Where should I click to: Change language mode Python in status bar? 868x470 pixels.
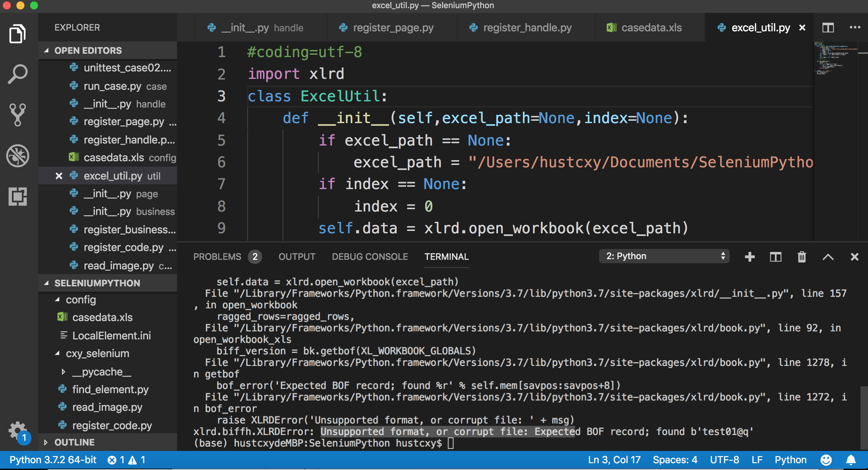pyautogui.click(x=790, y=460)
